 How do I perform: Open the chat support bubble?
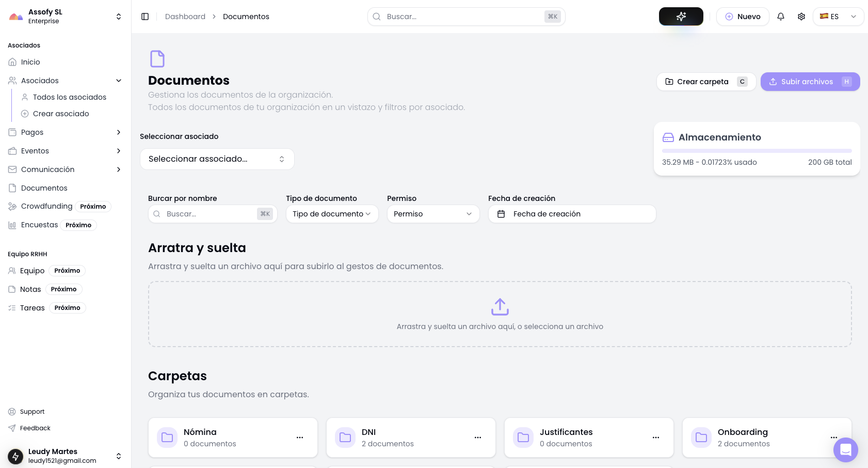point(846,450)
